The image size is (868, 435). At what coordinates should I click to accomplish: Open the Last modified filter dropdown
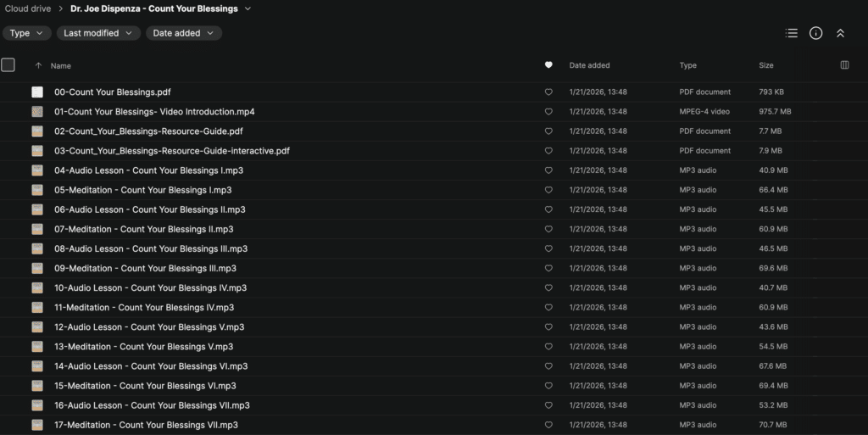pyautogui.click(x=98, y=33)
